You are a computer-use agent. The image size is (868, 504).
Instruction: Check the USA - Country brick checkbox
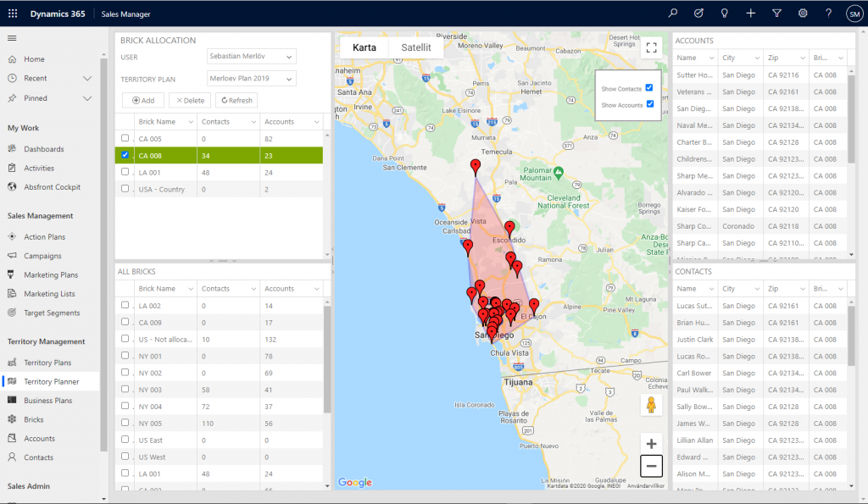click(125, 189)
